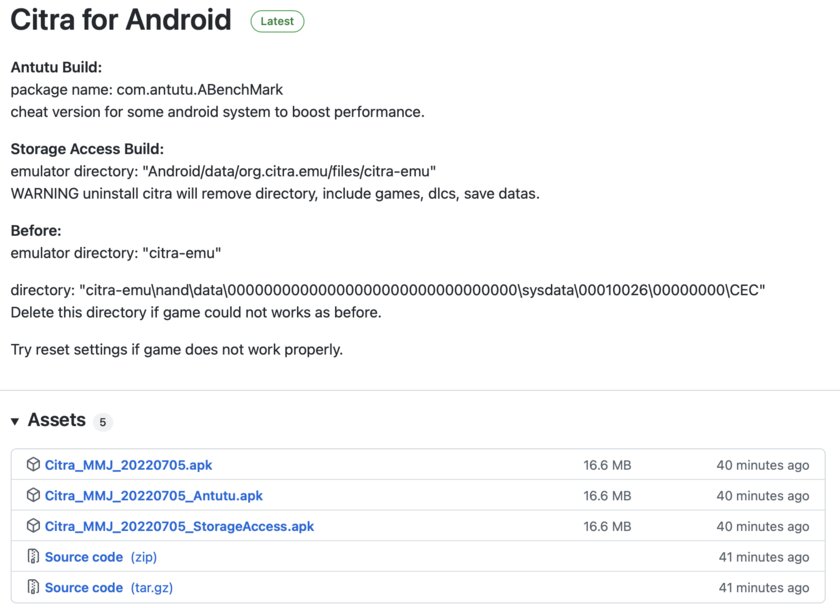The height and width of the screenshot is (608, 840).
Task: Click the 41 minutes ago timestamp of Source code (tar.gz)
Action: tap(764, 588)
